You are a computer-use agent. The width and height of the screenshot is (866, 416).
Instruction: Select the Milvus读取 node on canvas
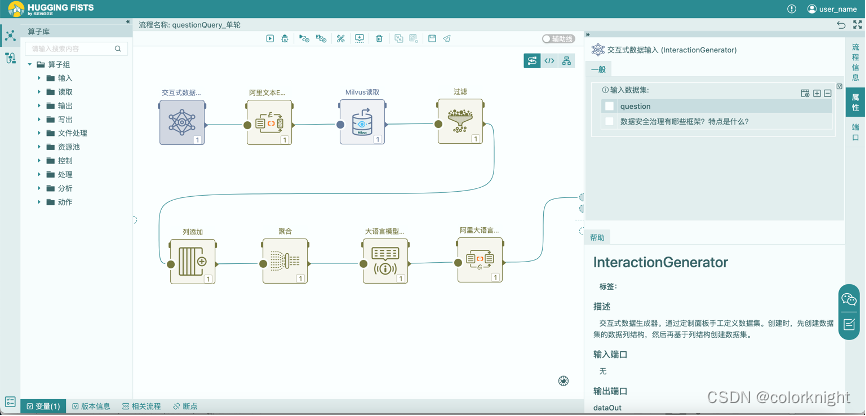click(362, 122)
